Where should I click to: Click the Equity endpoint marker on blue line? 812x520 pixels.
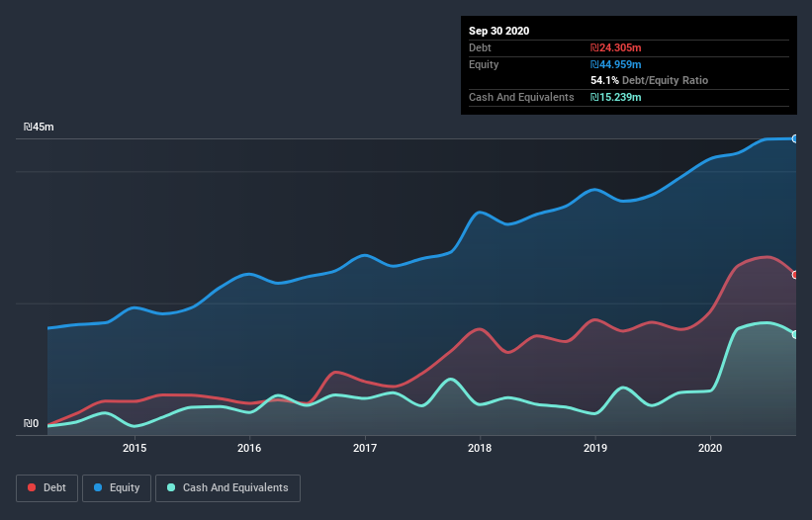pos(795,138)
